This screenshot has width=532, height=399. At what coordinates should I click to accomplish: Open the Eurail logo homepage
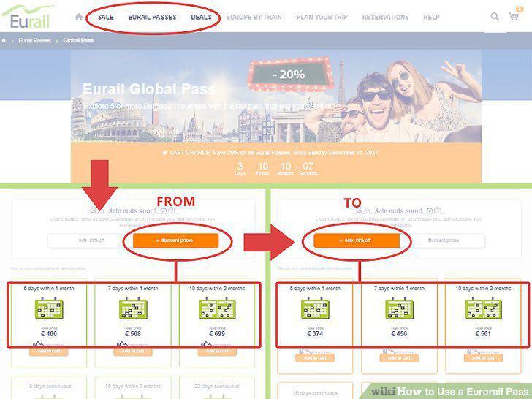tap(28, 18)
